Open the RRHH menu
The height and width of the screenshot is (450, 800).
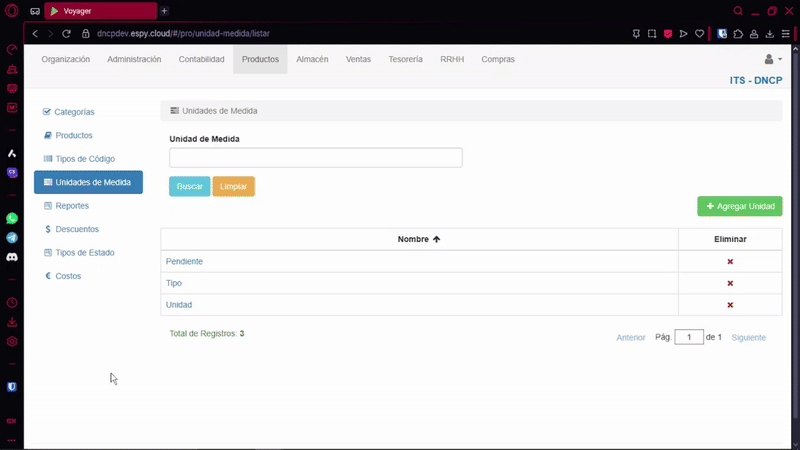pyautogui.click(x=452, y=59)
